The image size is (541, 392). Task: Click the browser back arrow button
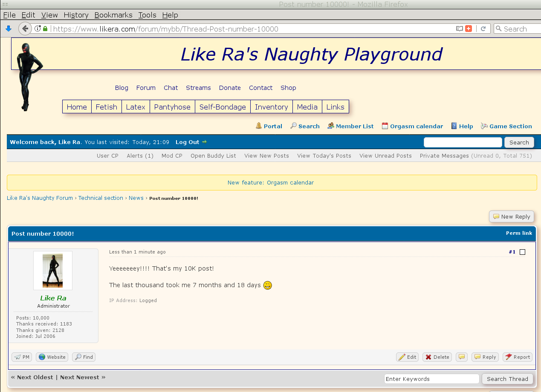tap(25, 29)
